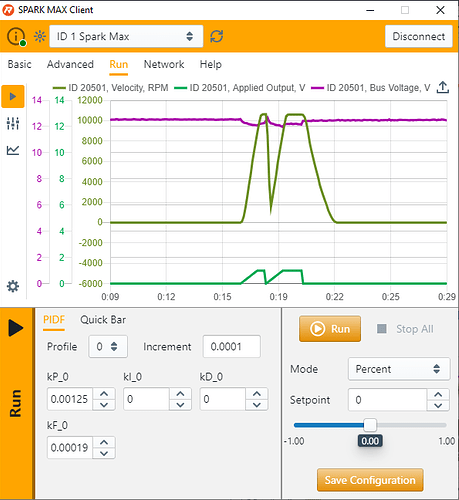Export the graph data with upload icon
The width and height of the screenshot is (459, 500).
point(443,87)
